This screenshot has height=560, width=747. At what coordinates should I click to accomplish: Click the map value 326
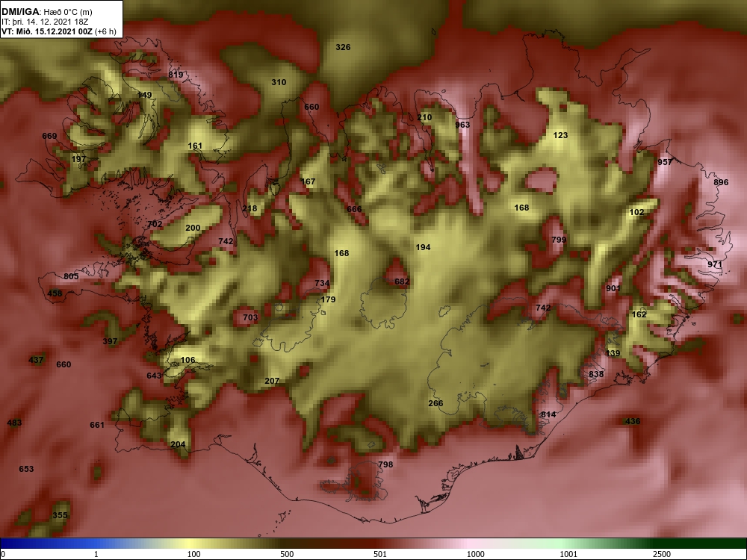[343, 46]
